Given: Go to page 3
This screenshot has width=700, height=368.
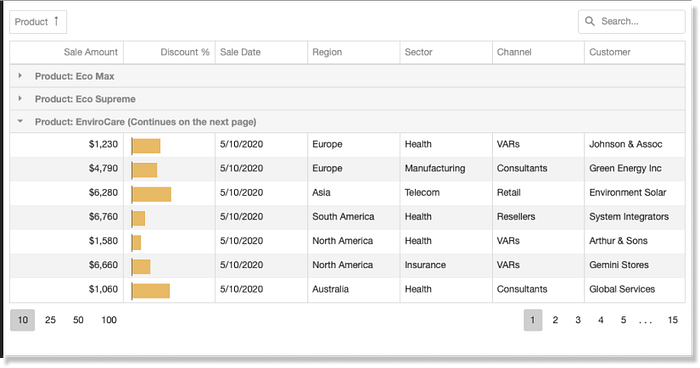Looking at the screenshot, I should (x=578, y=320).
